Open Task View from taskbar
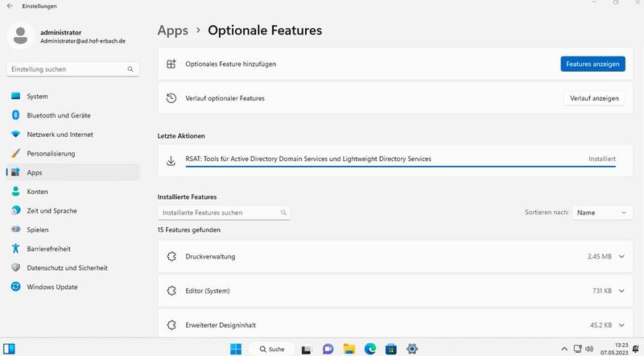The height and width of the screenshot is (356, 644). 306,350
